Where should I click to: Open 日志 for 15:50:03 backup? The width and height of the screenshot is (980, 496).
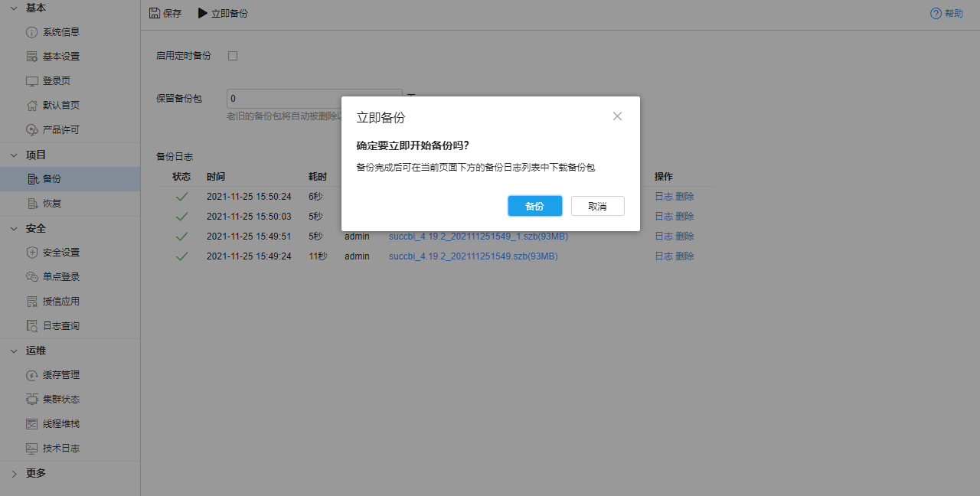tap(664, 217)
